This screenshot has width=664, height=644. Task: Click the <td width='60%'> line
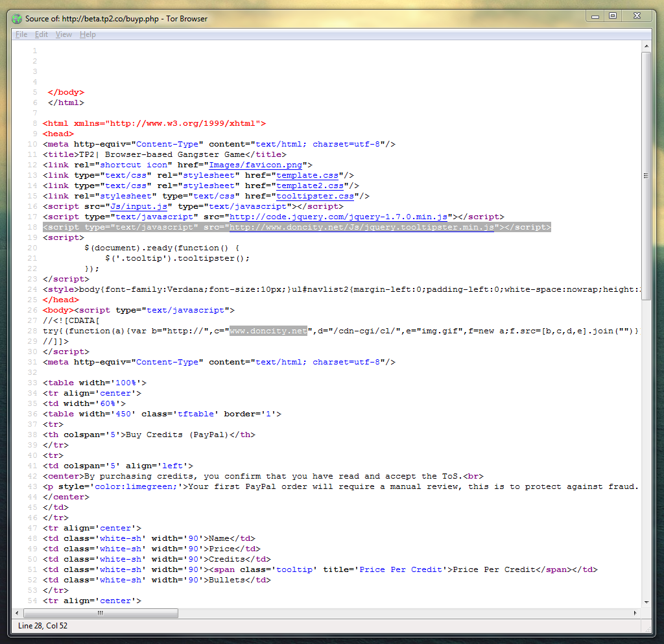(x=84, y=403)
